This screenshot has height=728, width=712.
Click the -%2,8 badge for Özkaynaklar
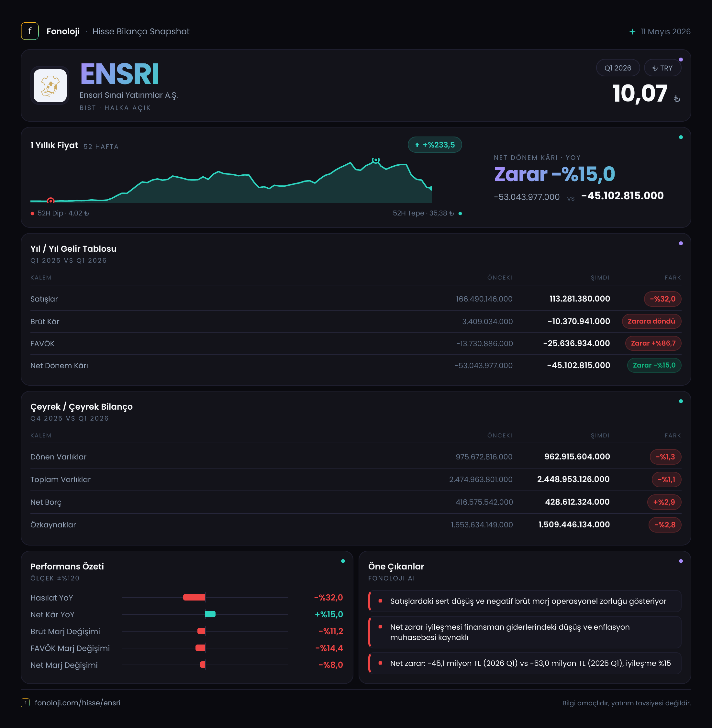pos(665,525)
